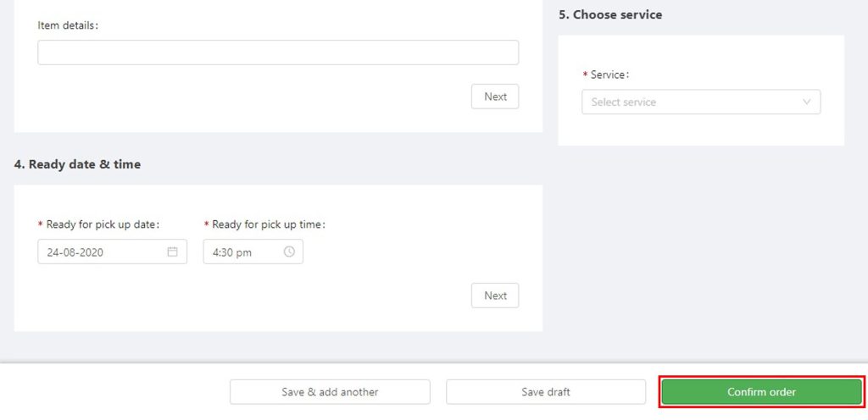The width and height of the screenshot is (868, 420).
Task: Select the '4. Ready date & time' heading
Action: (x=77, y=164)
